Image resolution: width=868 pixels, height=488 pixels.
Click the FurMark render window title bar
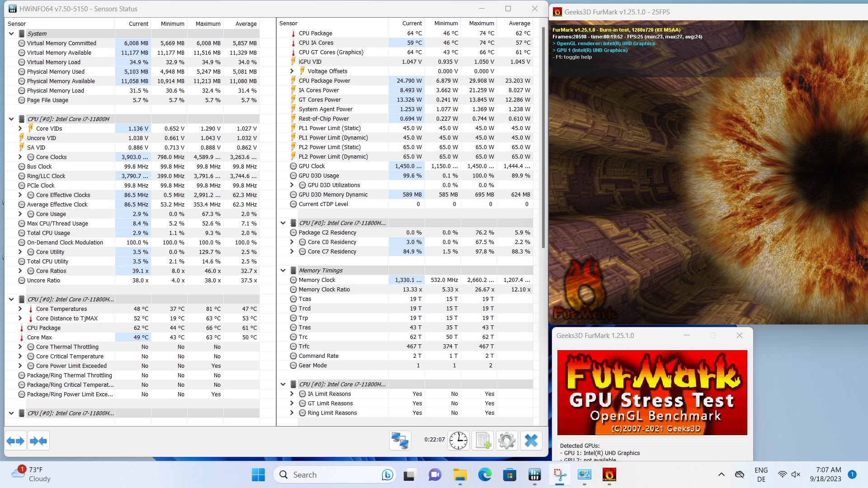[708, 12]
